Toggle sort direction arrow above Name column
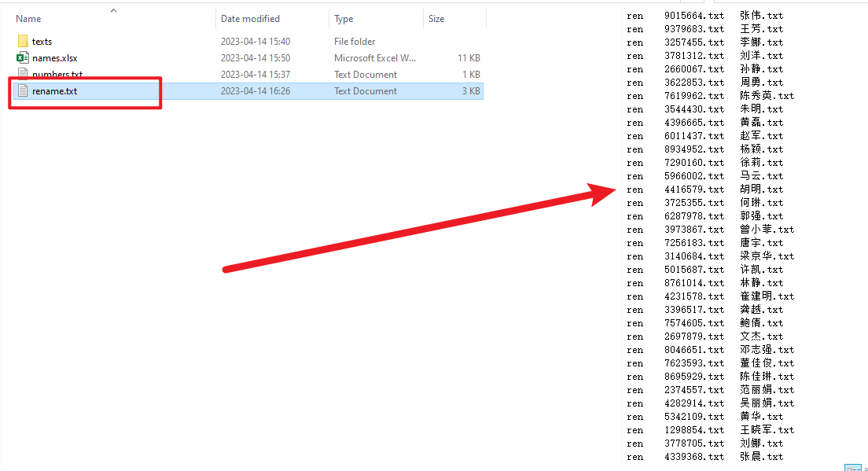Viewport: 868px width, 471px height. point(113,11)
